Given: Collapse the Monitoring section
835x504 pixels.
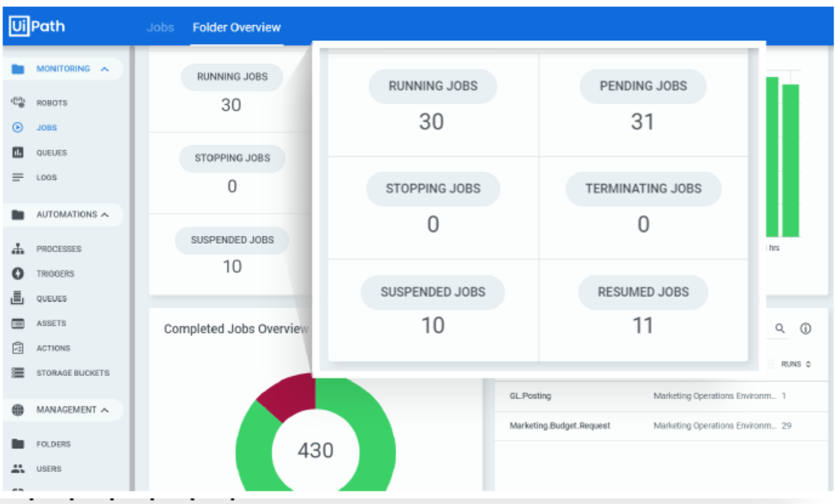Looking at the screenshot, I should coord(104,69).
